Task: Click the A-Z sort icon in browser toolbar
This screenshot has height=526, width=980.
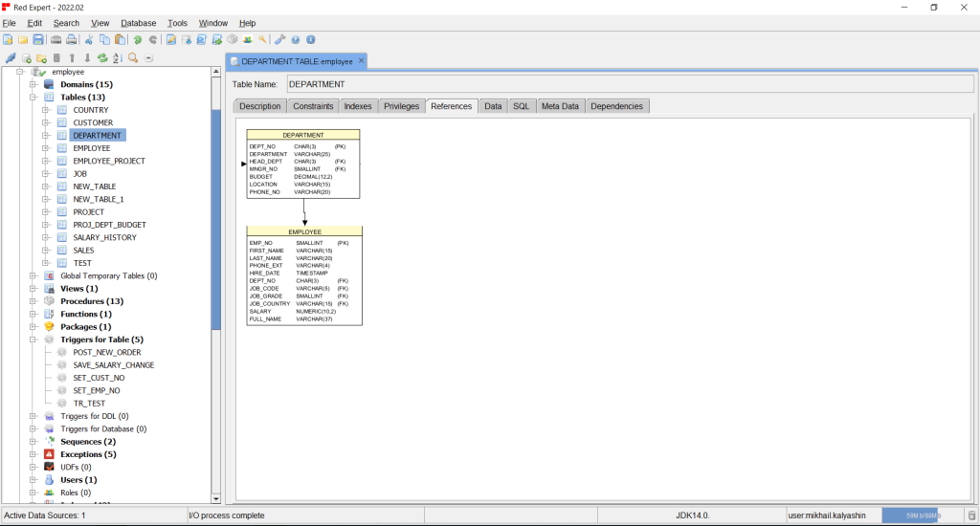Action: 117,57
